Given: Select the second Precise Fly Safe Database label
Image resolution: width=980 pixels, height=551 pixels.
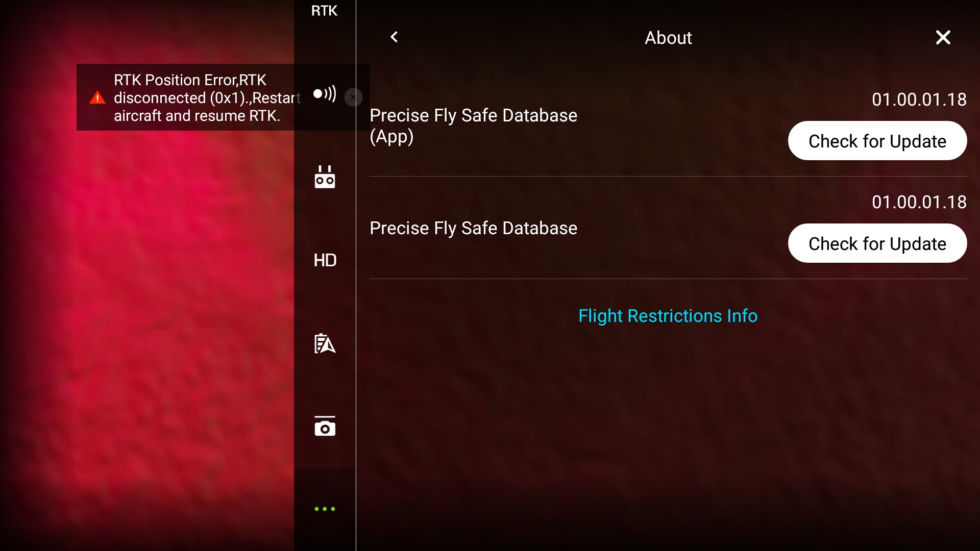Looking at the screenshot, I should [473, 228].
